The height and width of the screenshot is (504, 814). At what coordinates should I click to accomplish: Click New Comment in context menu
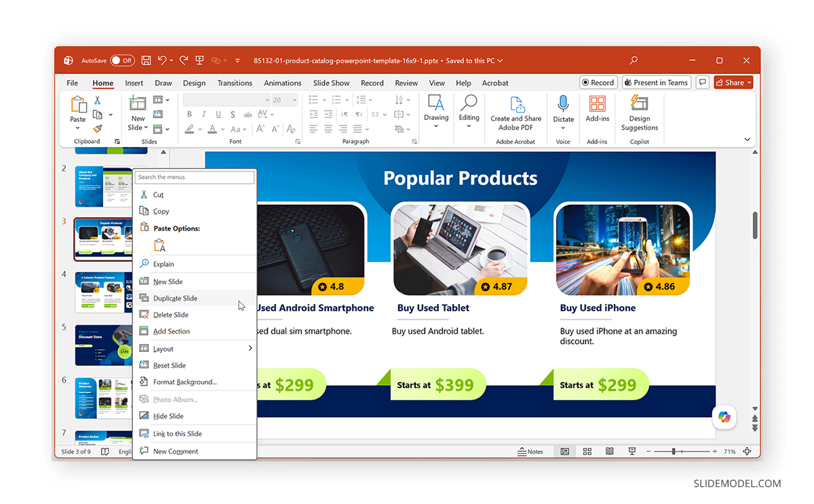(x=195, y=451)
